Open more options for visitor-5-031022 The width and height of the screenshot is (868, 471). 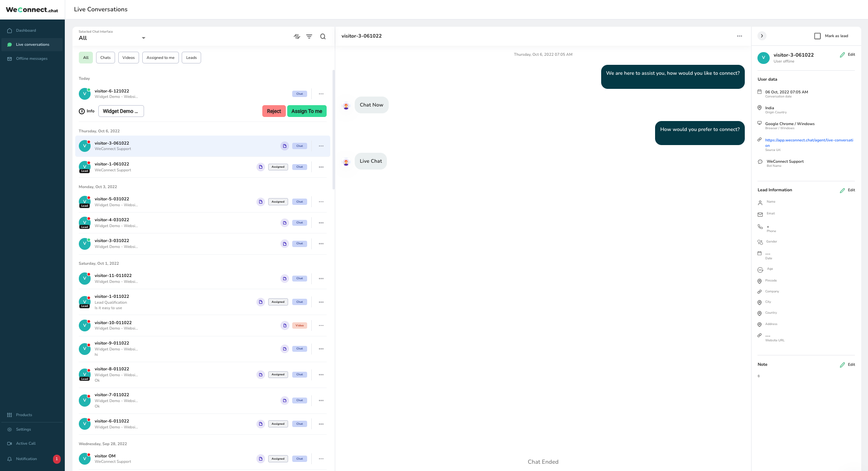coord(321,202)
